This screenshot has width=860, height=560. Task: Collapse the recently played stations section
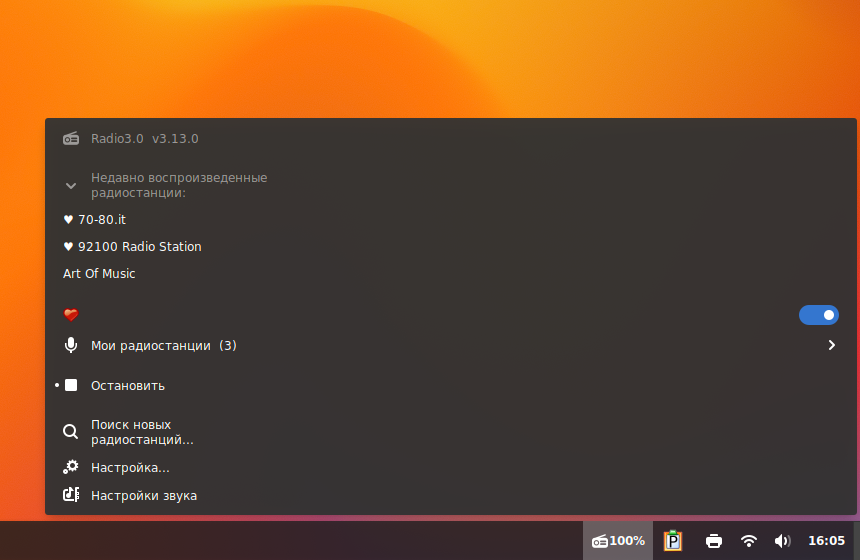point(71,186)
